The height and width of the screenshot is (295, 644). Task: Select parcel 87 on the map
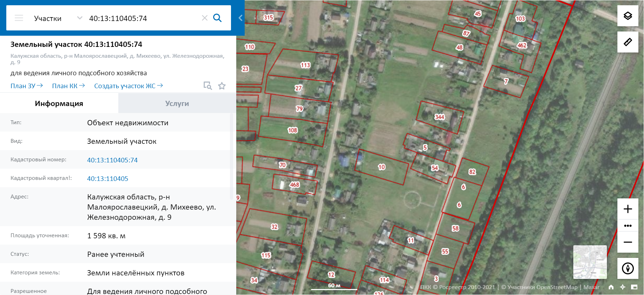466,33
